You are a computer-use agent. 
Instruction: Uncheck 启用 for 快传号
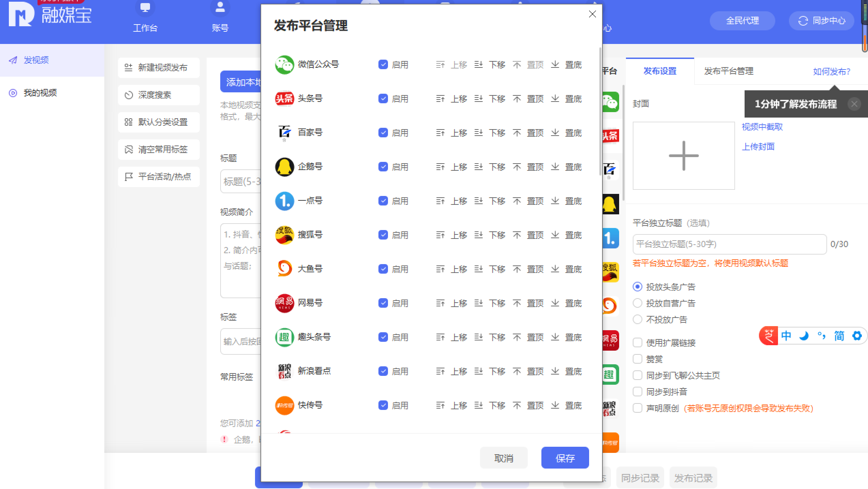(x=383, y=405)
